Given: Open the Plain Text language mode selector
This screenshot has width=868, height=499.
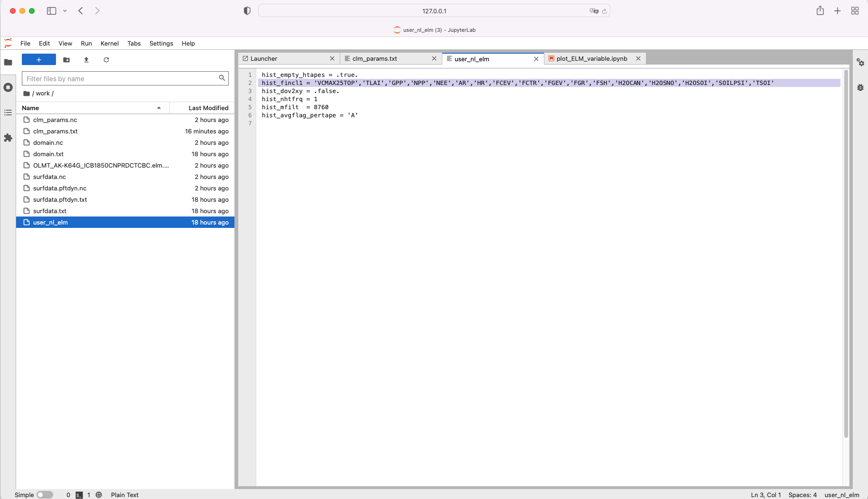Looking at the screenshot, I should coord(124,495).
